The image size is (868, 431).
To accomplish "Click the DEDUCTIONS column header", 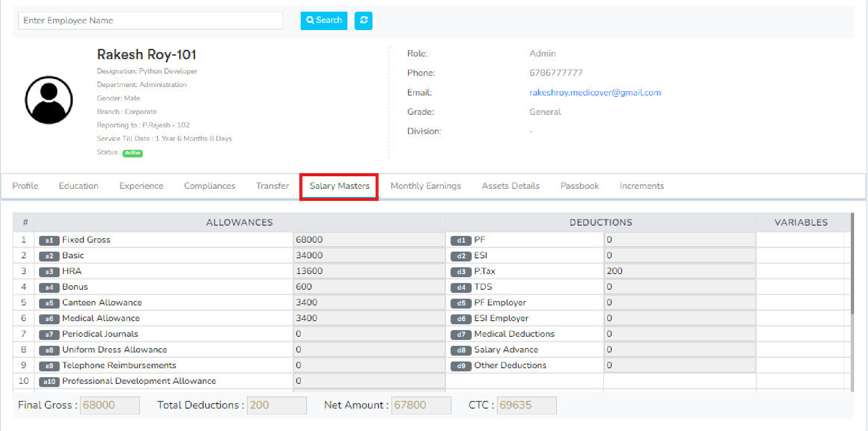I will tap(601, 222).
